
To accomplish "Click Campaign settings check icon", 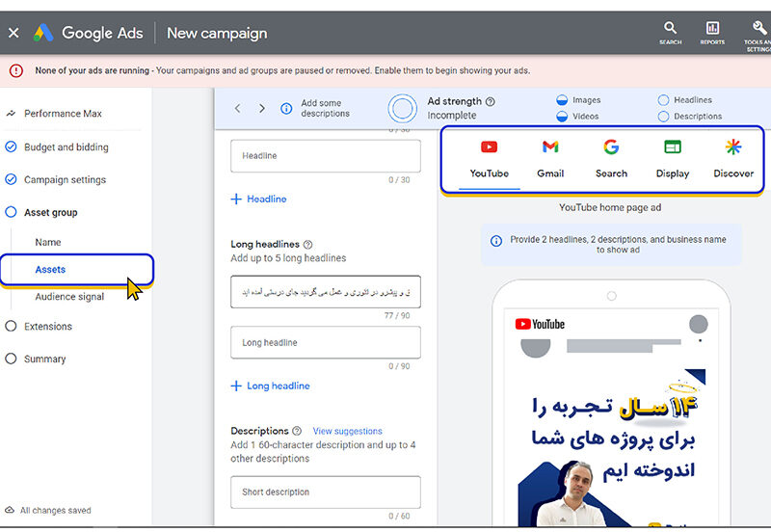I will pyautogui.click(x=11, y=179).
